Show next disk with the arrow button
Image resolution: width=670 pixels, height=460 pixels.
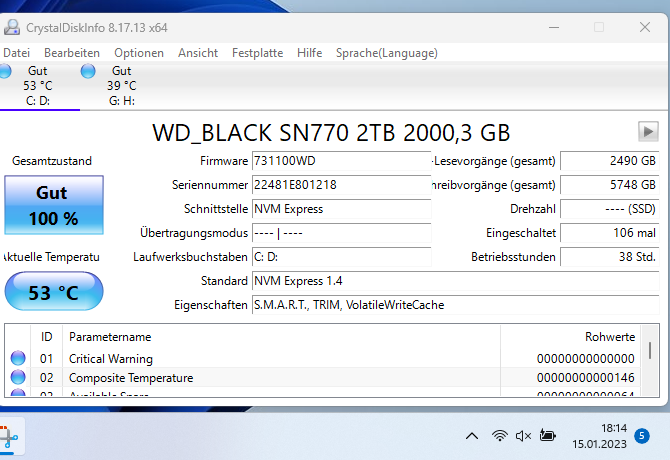(x=648, y=131)
